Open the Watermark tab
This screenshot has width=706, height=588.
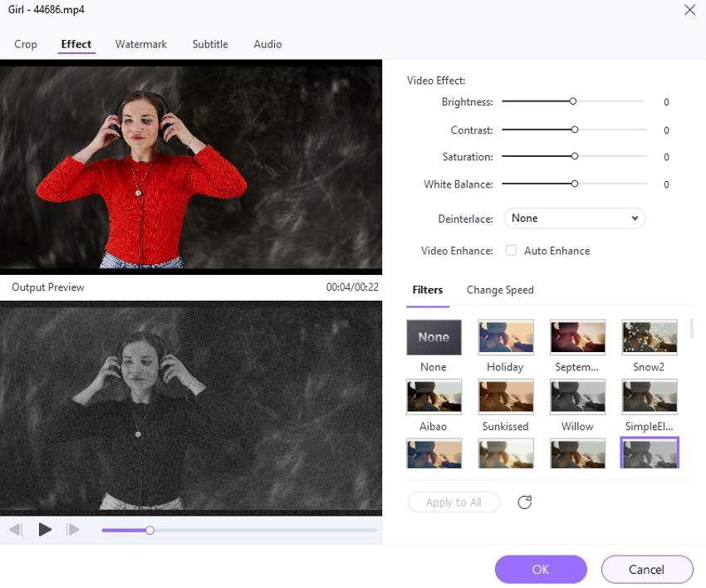point(141,44)
